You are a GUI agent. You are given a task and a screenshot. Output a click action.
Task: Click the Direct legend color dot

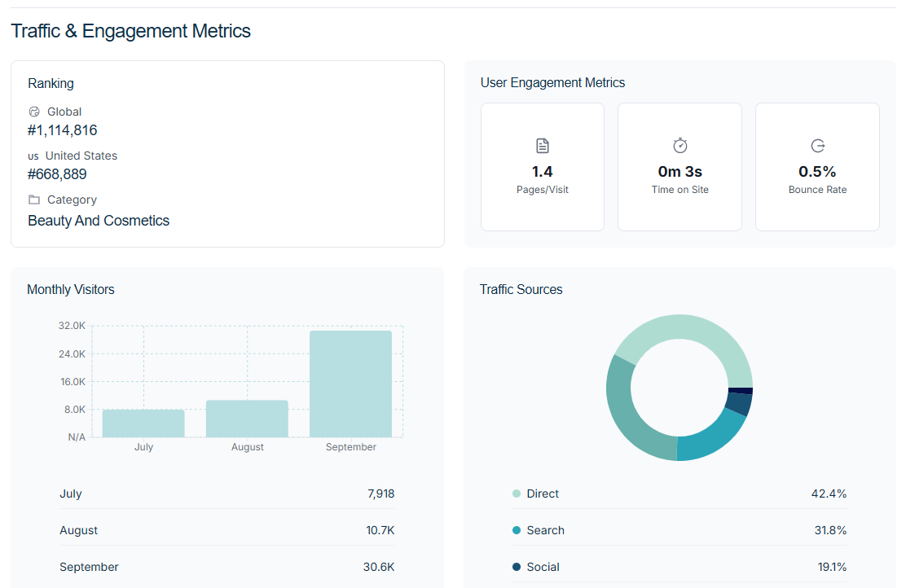pos(517,494)
